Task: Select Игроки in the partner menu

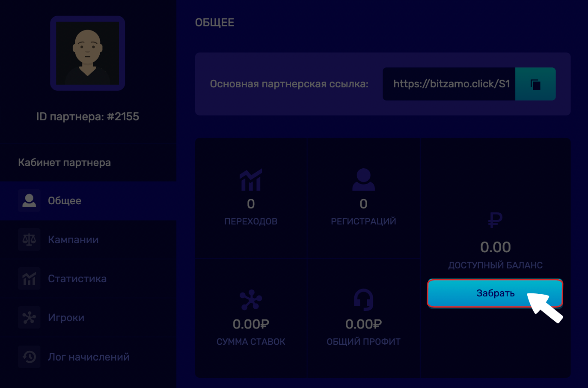Action: click(66, 318)
